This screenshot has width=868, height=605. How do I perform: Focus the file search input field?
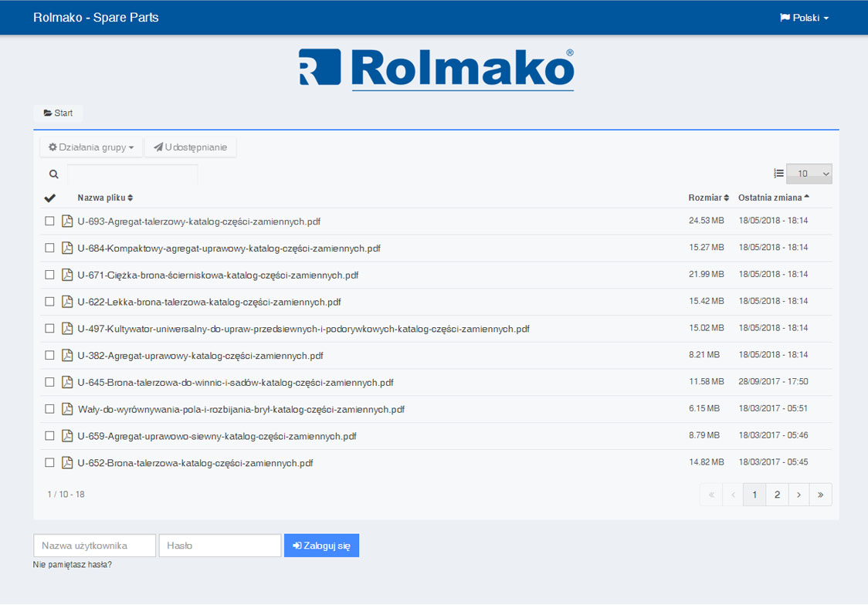pos(132,174)
